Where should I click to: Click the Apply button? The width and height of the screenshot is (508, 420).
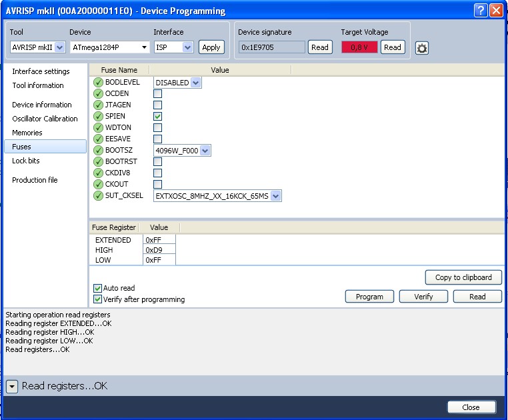(211, 47)
